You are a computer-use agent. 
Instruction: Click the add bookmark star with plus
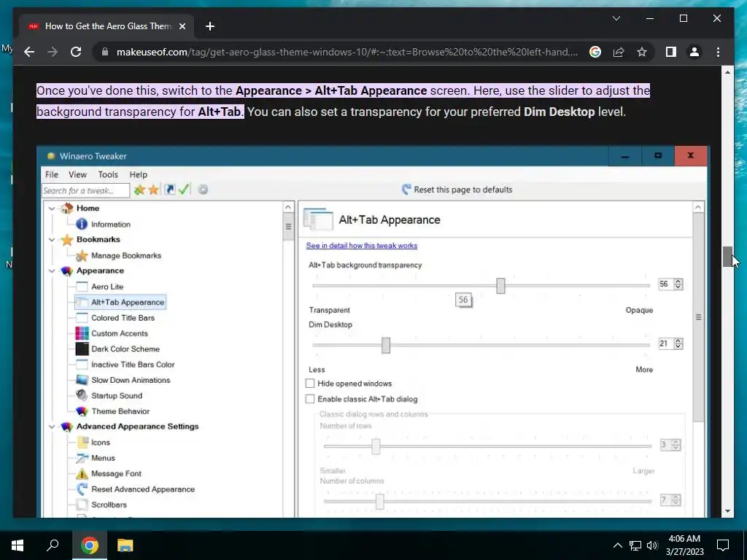click(x=139, y=190)
